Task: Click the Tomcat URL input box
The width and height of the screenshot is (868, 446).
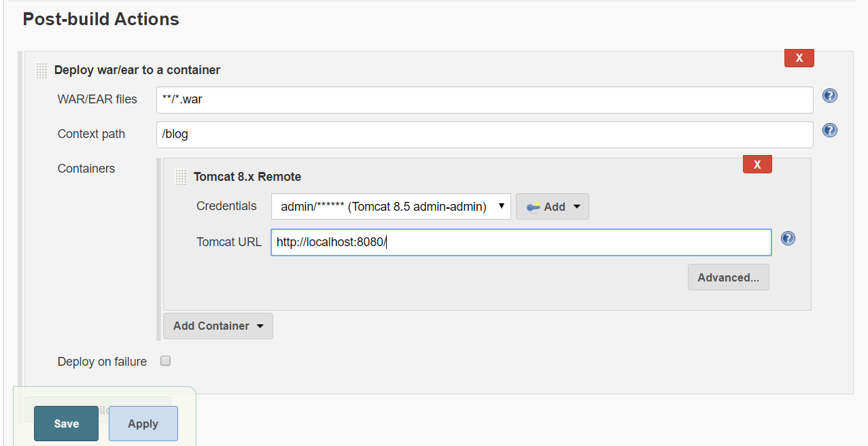Action: point(521,243)
